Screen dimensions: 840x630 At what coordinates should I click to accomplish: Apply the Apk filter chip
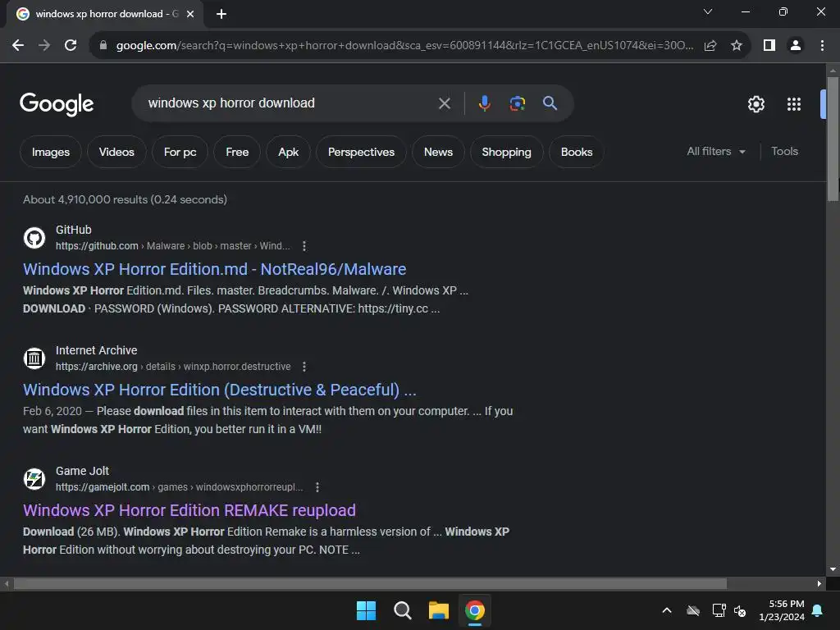(288, 152)
